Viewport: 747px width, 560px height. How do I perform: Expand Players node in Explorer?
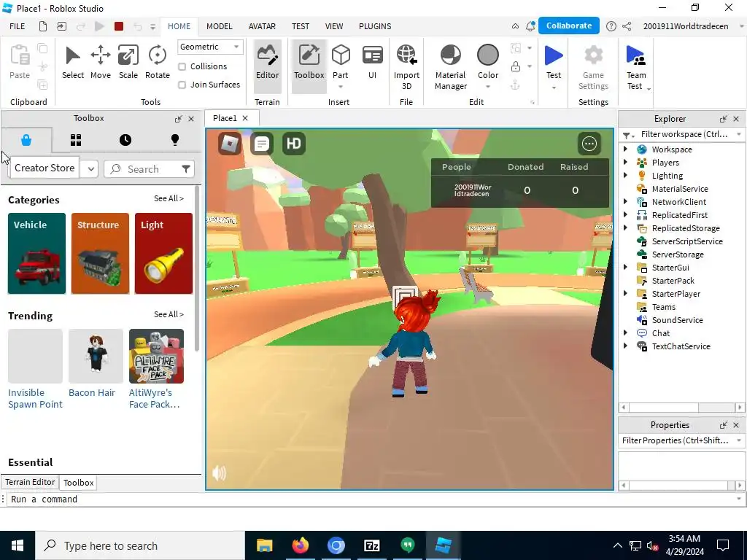click(625, 163)
